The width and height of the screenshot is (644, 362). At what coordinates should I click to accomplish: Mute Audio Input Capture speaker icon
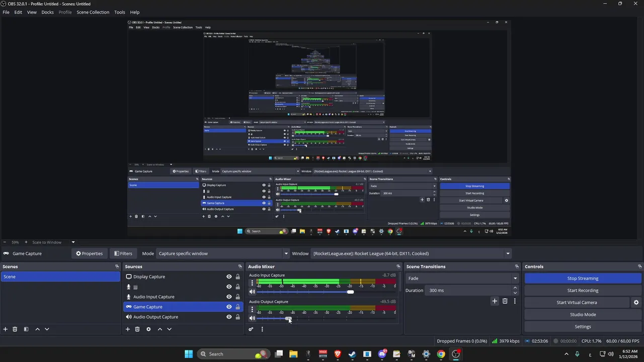coord(252,292)
